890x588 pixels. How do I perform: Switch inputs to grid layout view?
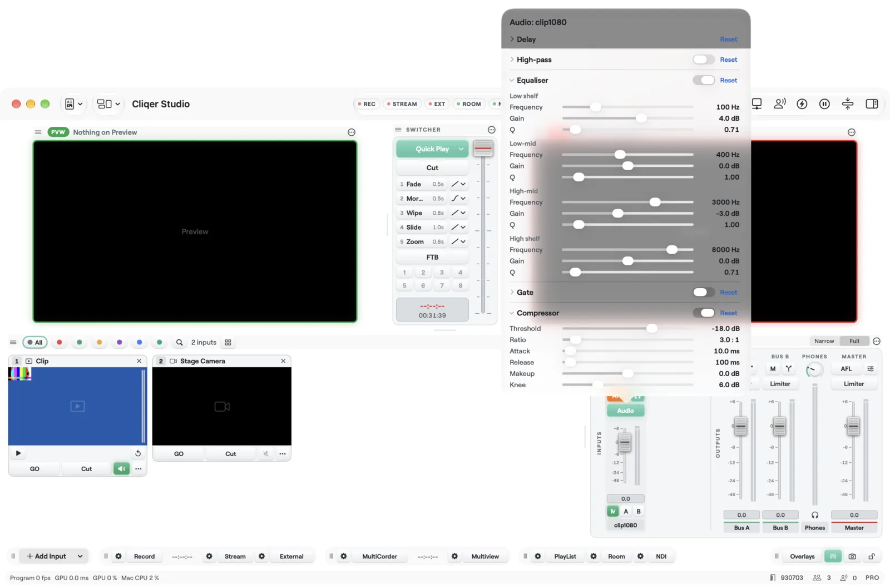tap(228, 342)
